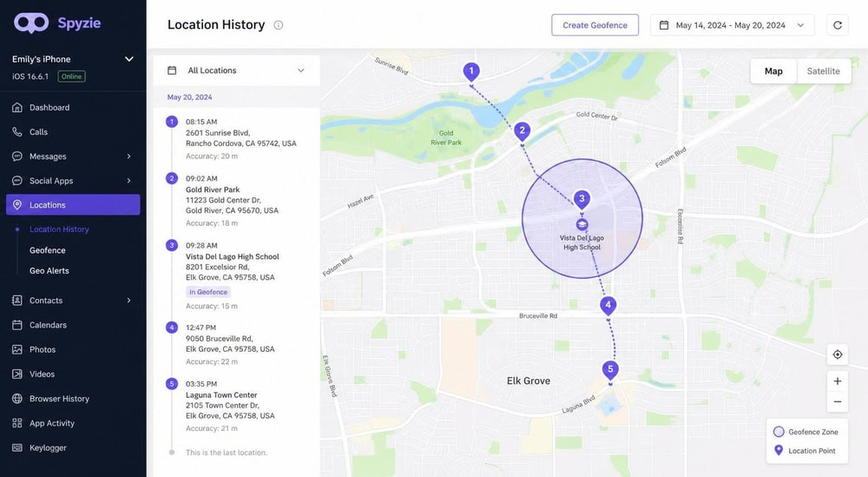Click the App Activity grid icon
868x477 pixels.
17,423
